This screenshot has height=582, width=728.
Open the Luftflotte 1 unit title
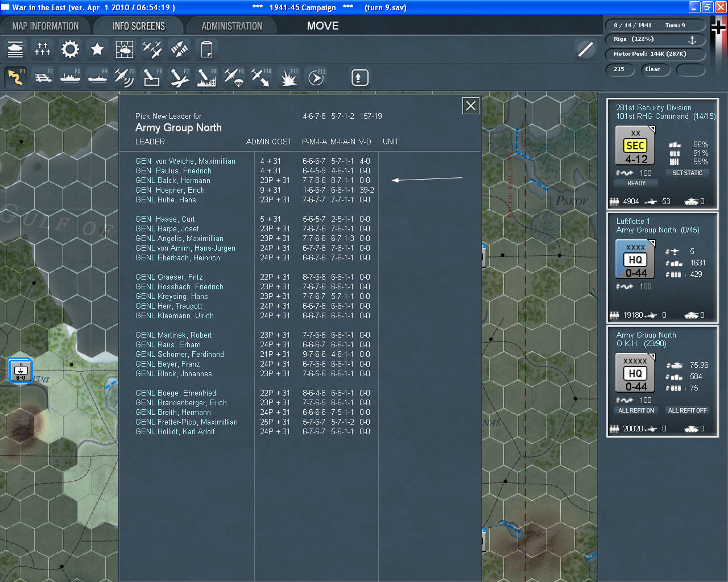click(x=633, y=222)
